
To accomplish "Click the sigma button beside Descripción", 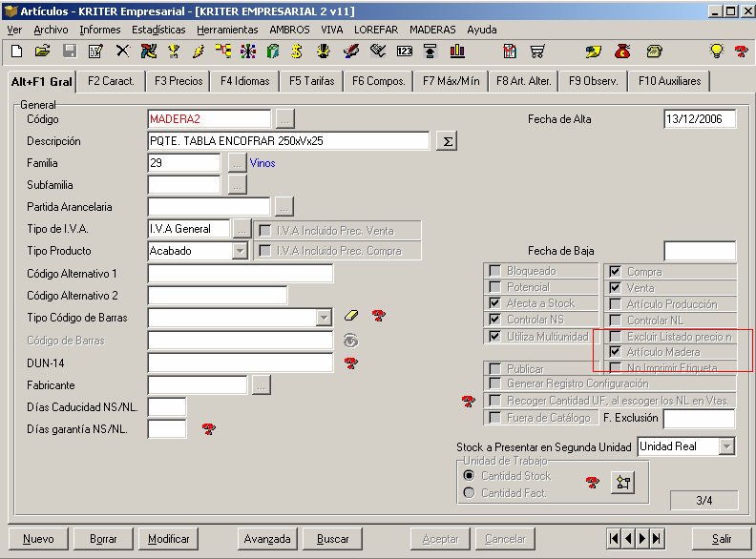I will coord(447,141).
